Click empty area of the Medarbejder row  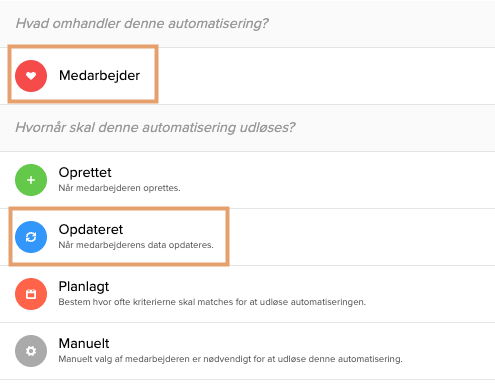point(325,76)
